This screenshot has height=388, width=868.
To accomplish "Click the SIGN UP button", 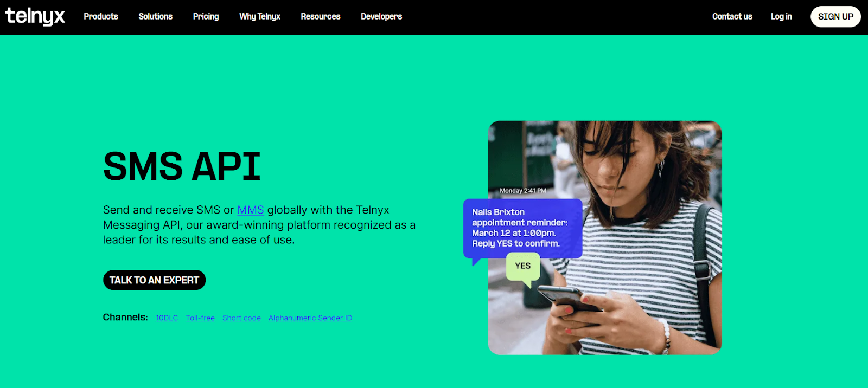I will [835, 17].
